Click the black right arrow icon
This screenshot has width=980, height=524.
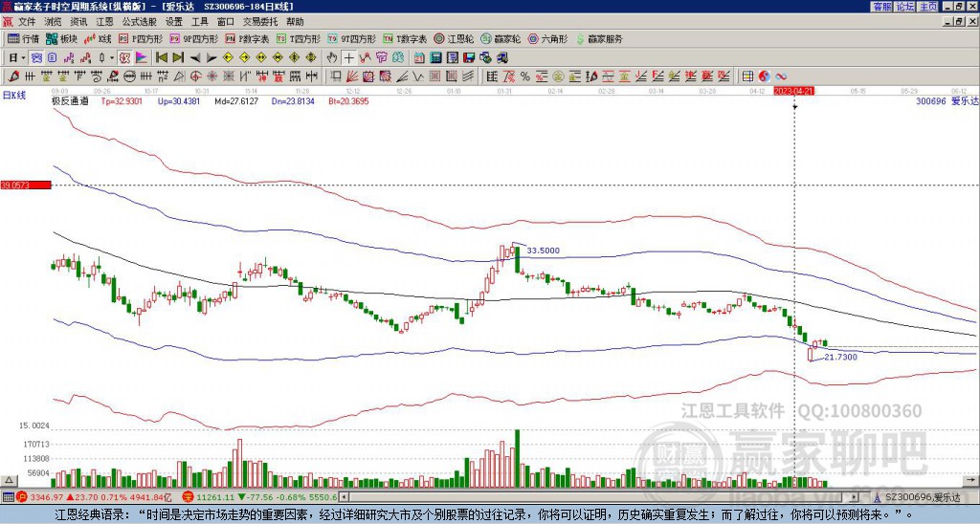pyautogui.click(x=212, y=58)
